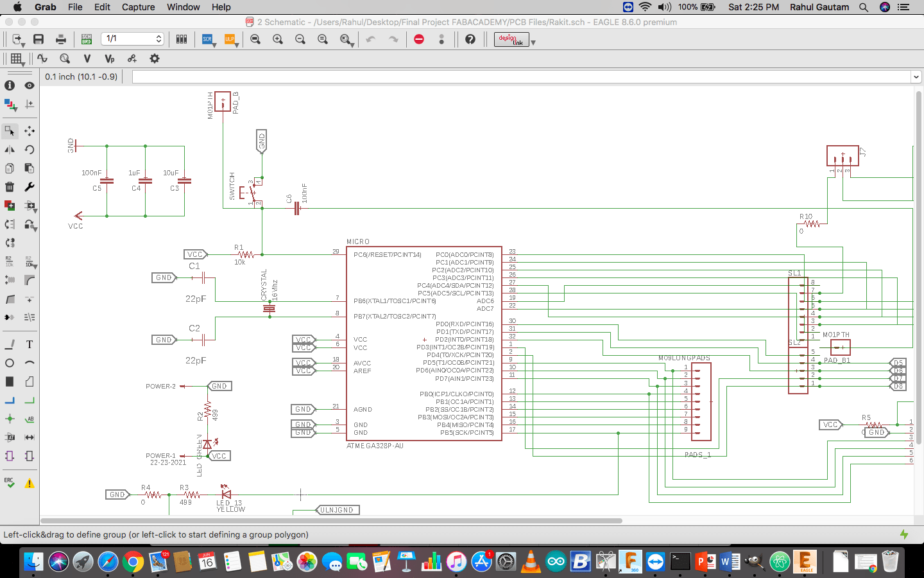This screenshot has height=578, width=924.
Task: Select the Miter tool
Action: (30, 281)
